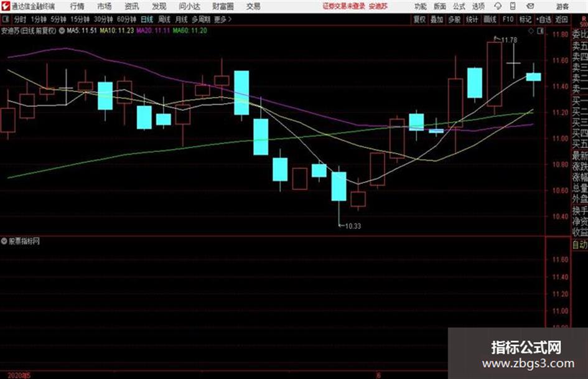Click the 安迪苏(日线 前复权) chart title
The width and height of the screenshot is (588, 379).
click(29, 30)
